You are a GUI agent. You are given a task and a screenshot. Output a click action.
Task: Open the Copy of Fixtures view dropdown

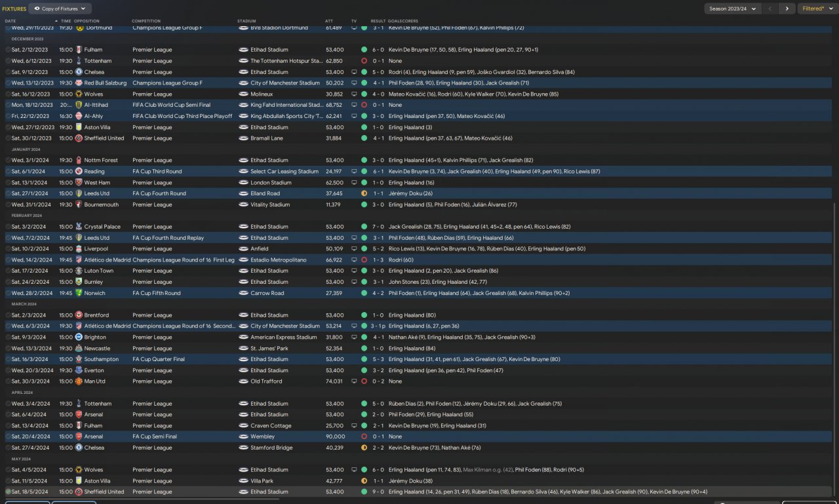[60, 9]
